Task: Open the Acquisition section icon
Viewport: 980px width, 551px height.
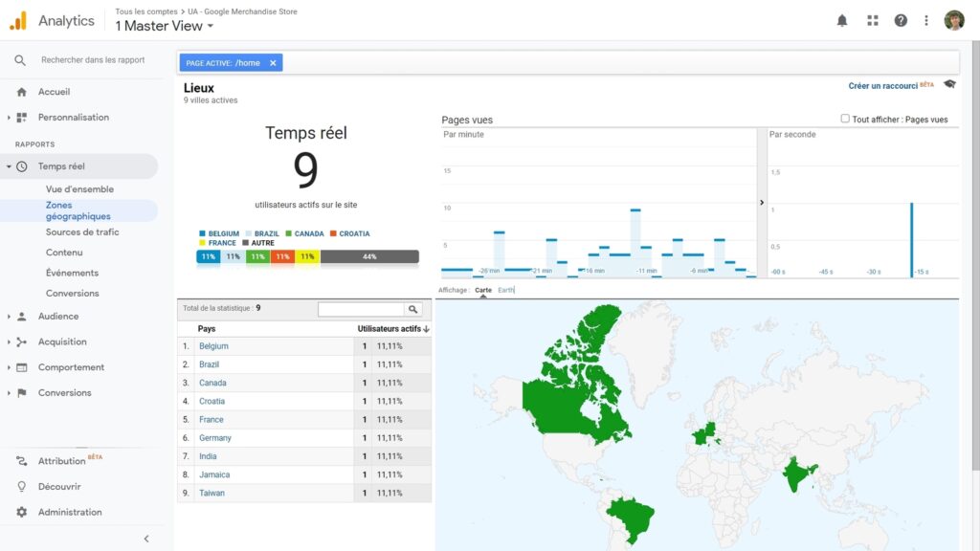Action: pos(21,342)
